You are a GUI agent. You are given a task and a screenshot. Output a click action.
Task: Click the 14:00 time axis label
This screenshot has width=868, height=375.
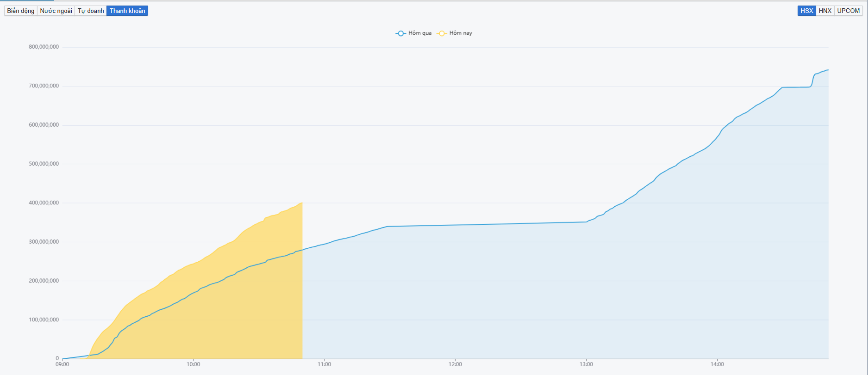717,364
